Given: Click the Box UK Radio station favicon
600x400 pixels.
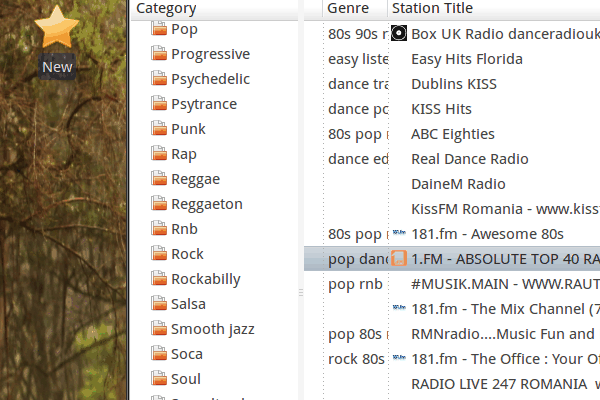Looking at the screenshot, I should tap(399, 34).
